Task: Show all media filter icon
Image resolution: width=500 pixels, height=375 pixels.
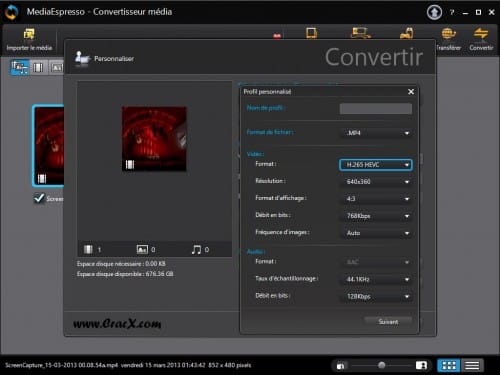Action: [x=19, y=68]
